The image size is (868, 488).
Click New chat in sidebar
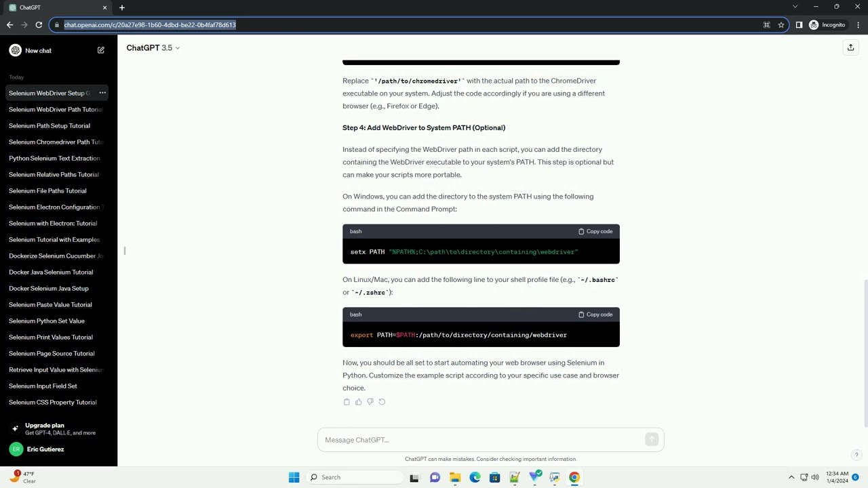[57, 50]
